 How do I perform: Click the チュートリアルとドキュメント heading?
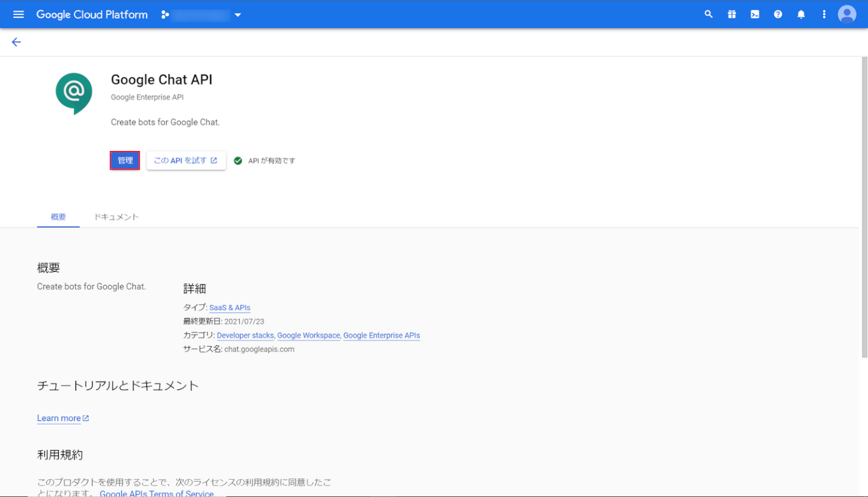click(x=118, y=385)
